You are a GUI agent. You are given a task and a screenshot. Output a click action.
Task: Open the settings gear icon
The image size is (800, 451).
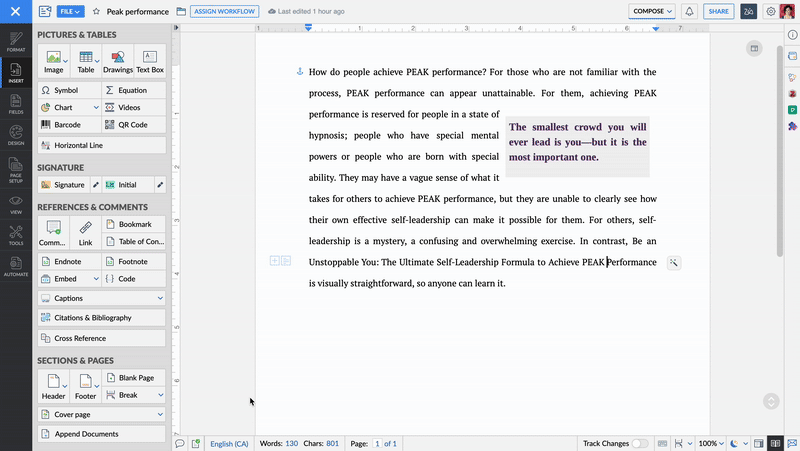(771, 12)
